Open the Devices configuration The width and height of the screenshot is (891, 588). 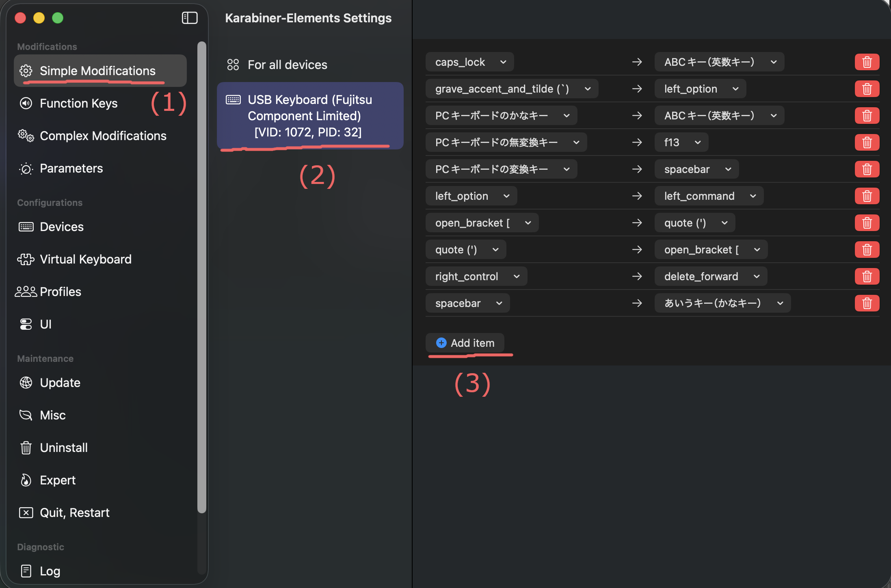point(100,227)
